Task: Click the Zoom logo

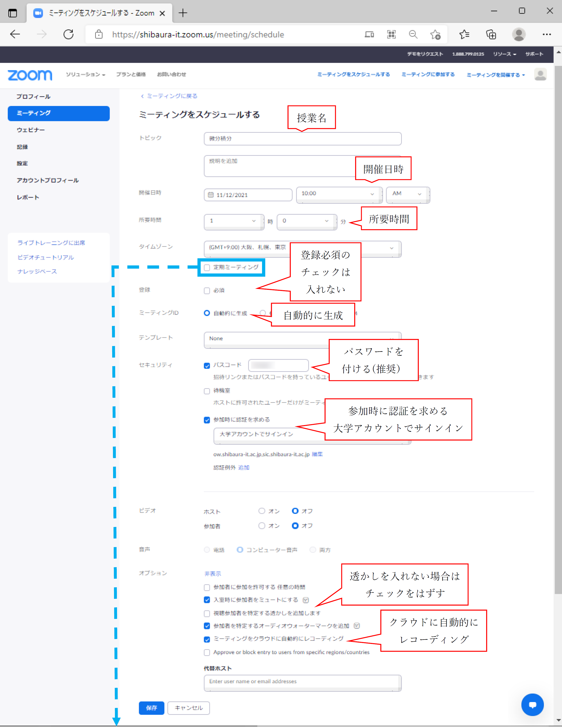Action: (30, 75)
